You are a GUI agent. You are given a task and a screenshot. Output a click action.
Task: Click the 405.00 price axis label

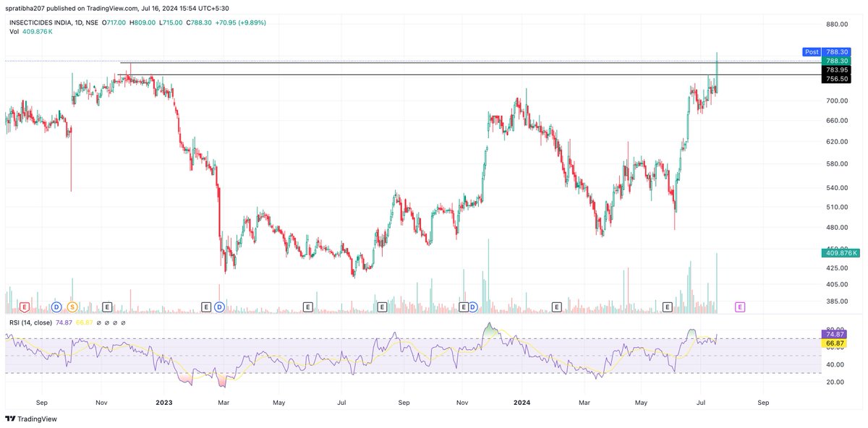coord(838,285)
